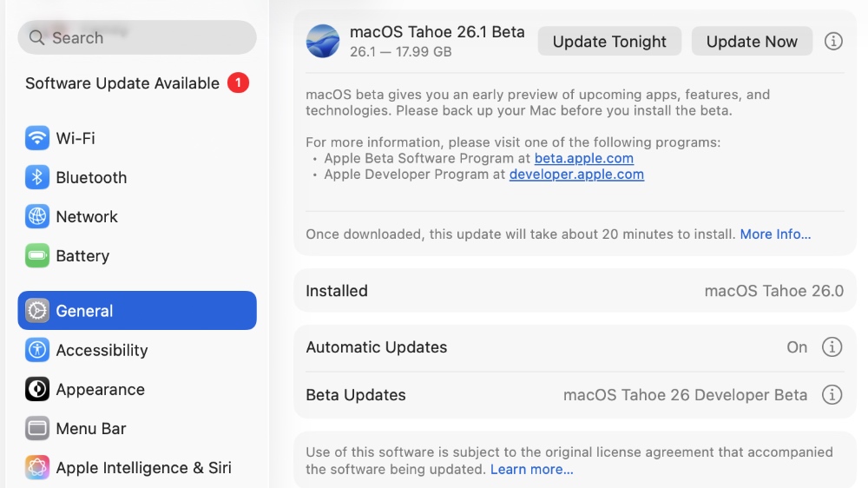Open Apple Intelligence & Siri icon
Viewport: 868px width, 488px height.
(37, 467)
